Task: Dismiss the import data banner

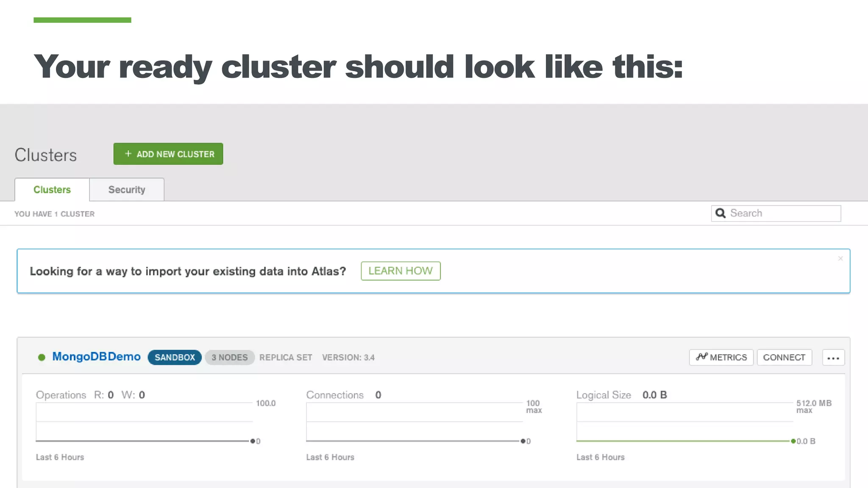Action: point(840,258)
